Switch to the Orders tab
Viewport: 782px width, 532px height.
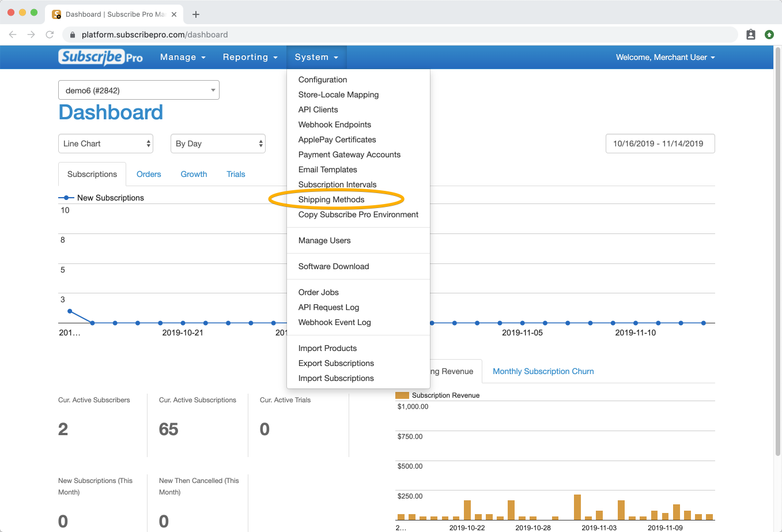point(149,174)
